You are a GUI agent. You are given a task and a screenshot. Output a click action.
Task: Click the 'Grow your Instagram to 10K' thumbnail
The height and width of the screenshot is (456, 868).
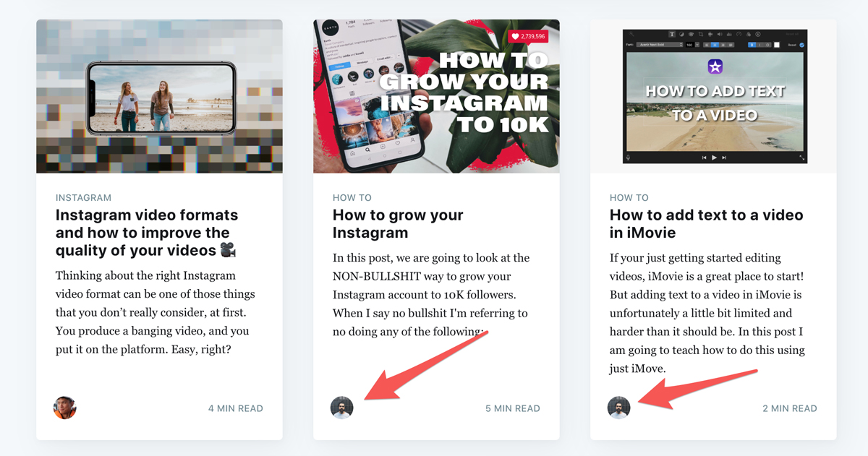click(x=436, y=96)
